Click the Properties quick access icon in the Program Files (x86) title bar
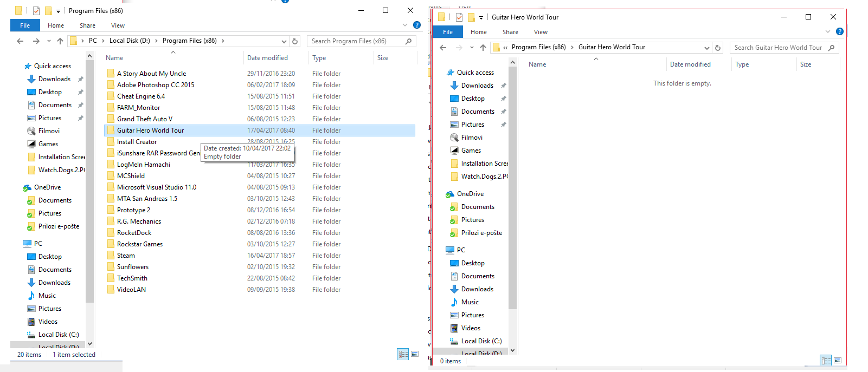This screenshot has width=868, height=372. click(x=36, y=11)
